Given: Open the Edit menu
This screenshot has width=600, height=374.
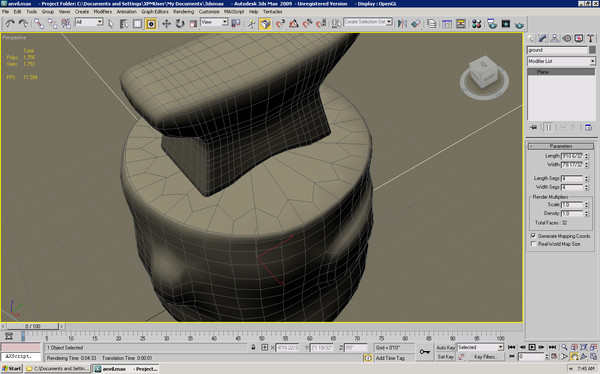Looking at the screenshot, I should click(x=18, y=11).
